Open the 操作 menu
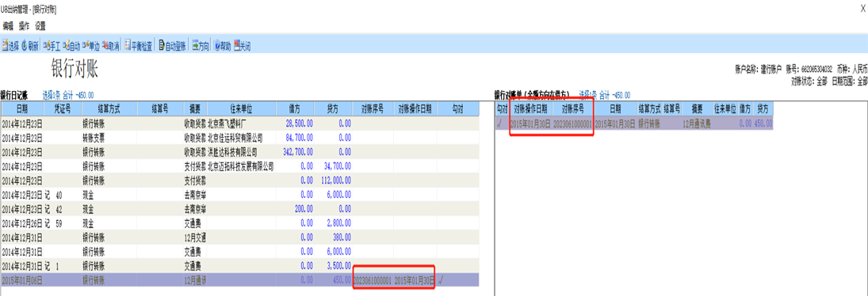Viewport: 868px width, 296px height. tap(24, 26)
